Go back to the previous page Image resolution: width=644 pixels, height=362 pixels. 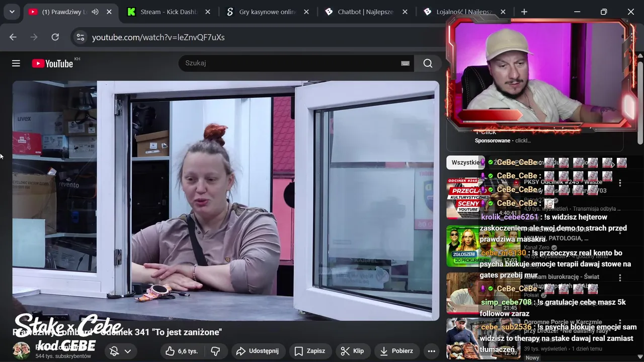(13, 37)
